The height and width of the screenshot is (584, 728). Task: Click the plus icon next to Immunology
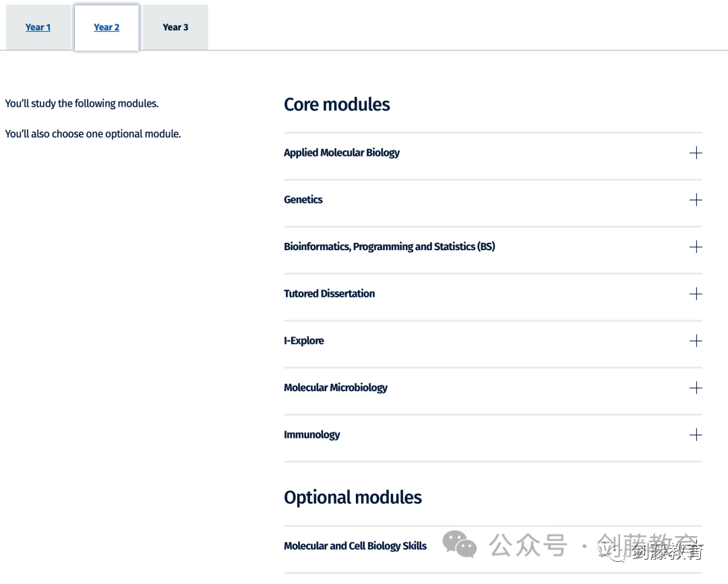pos(696,435)
